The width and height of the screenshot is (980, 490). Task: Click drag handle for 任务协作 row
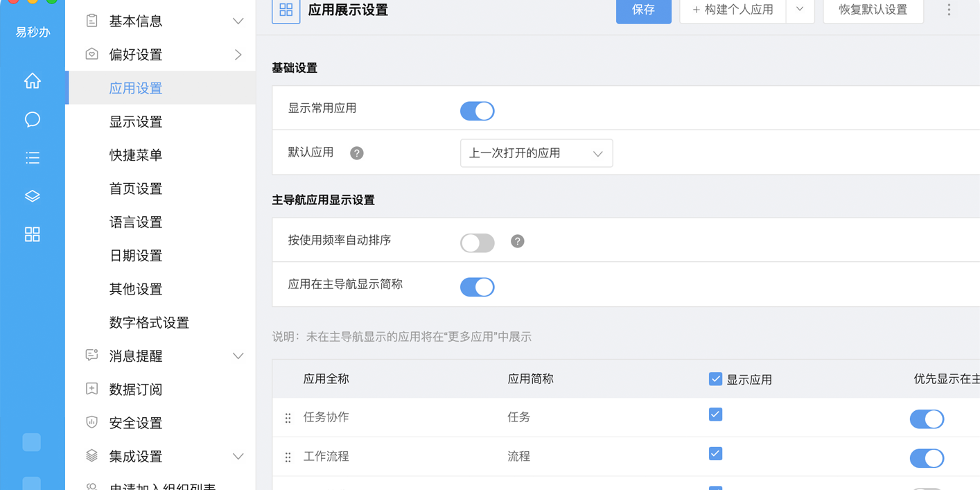pyautogui.click(x=288, y=418)
